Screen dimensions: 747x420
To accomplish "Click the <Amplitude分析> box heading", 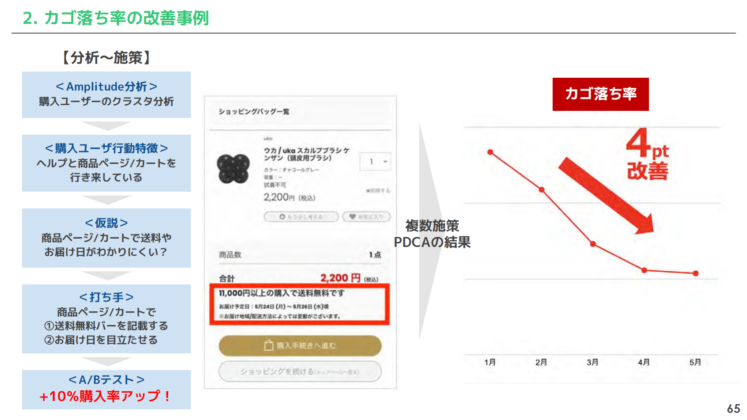I will tap(106, 87).
